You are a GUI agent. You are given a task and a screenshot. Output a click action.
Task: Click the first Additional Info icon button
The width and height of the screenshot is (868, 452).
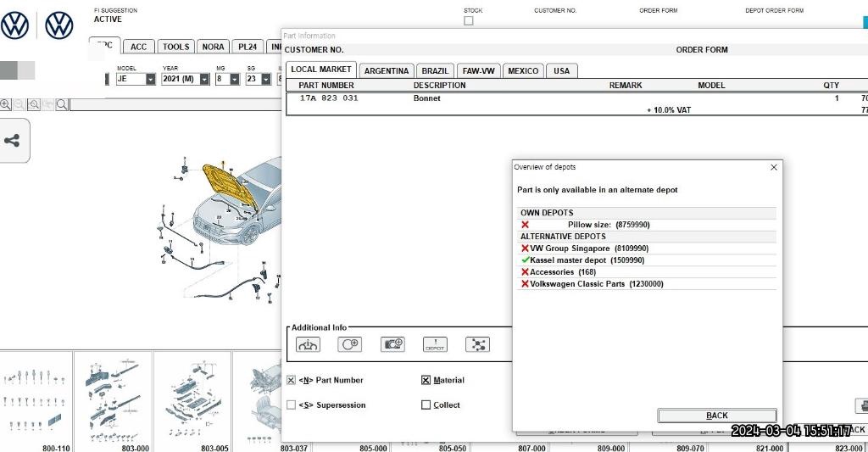coord(308,344)
